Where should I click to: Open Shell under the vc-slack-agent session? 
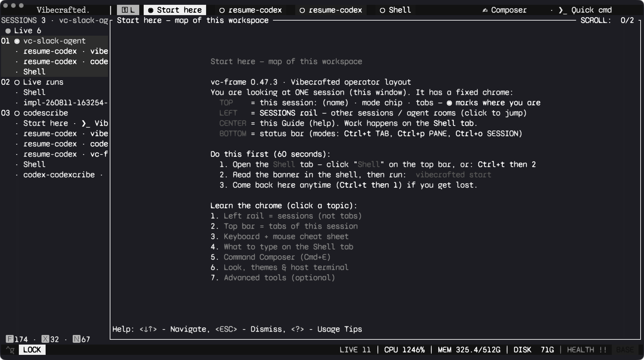(x=34, y=72)
